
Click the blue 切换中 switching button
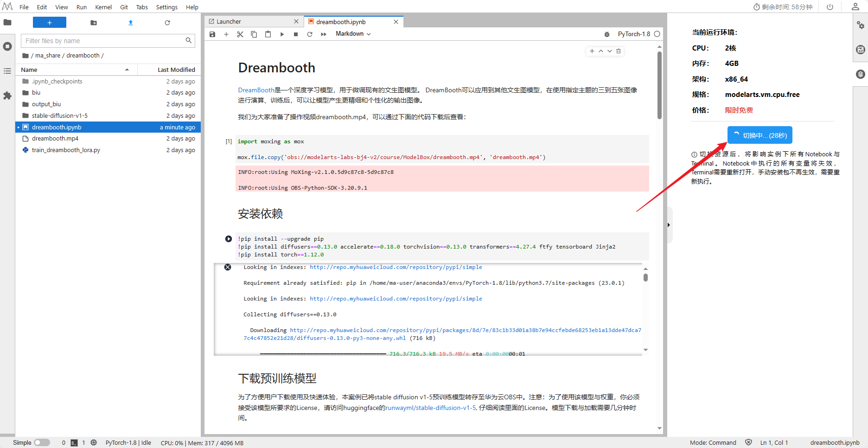click(x=760, y=135)
